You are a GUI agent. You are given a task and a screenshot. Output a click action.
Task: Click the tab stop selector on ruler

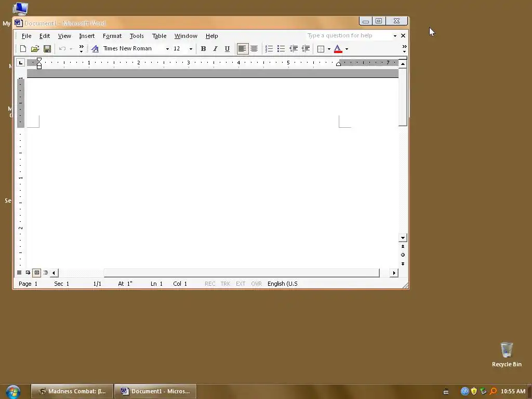click(21, 63)
